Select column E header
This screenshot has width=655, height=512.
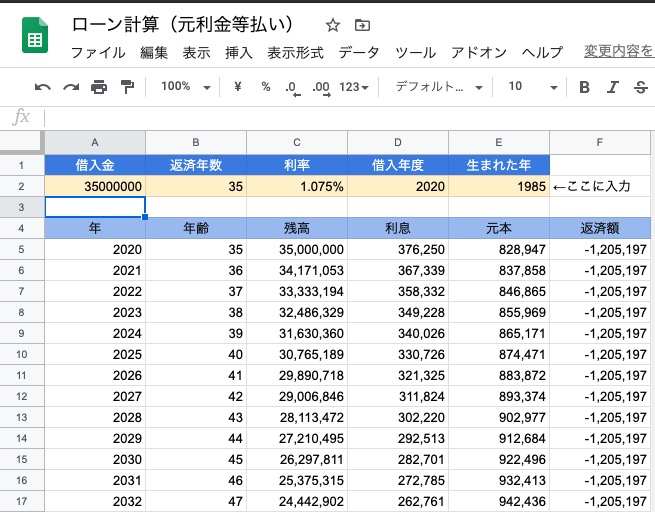pos(499,142)
